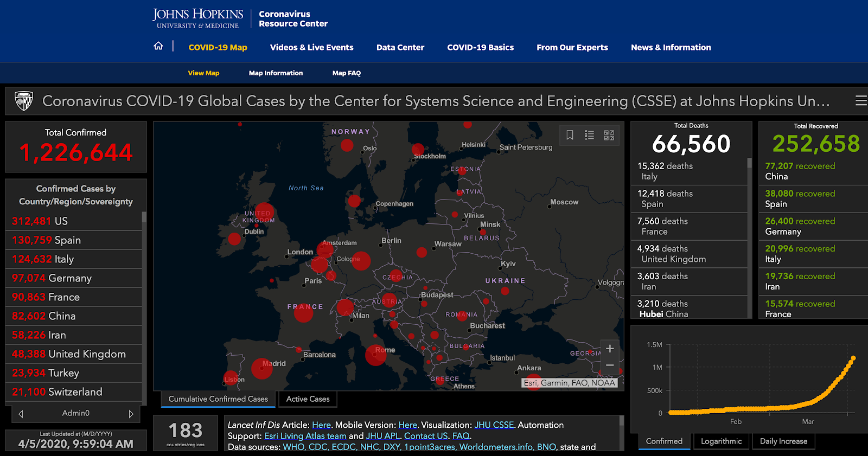This screenshot has width=868, height=456.
Task: Go to previous Admin level arrow
Action: coord(21,414)
